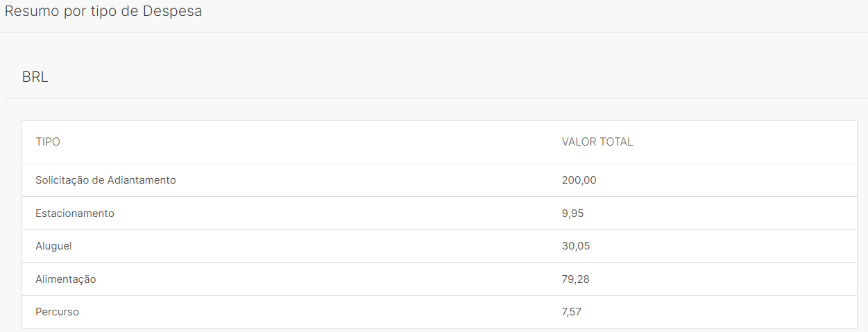Select the Aluguel expense type row

tap(439, 246)
